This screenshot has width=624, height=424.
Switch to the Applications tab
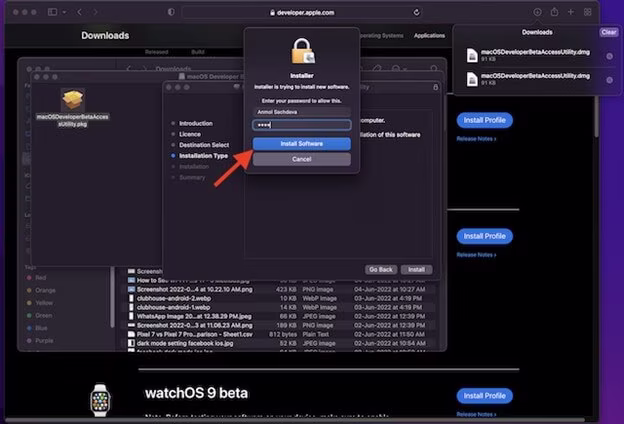click(x=429, y=35)
